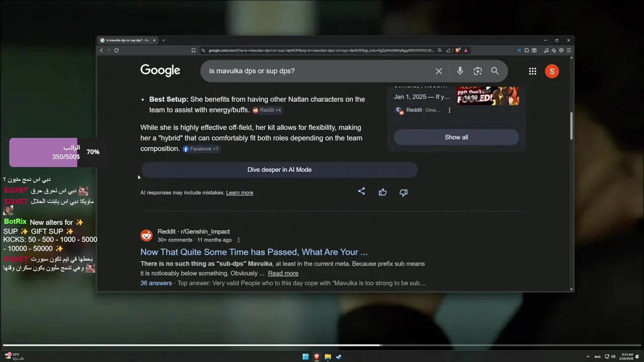Click the Google logo

(x=160, y=70)
